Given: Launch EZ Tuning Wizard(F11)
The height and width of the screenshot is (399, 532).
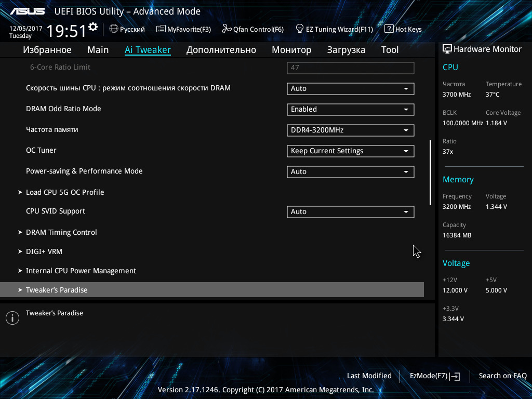Looking at the screenshot, I should 334,29.
